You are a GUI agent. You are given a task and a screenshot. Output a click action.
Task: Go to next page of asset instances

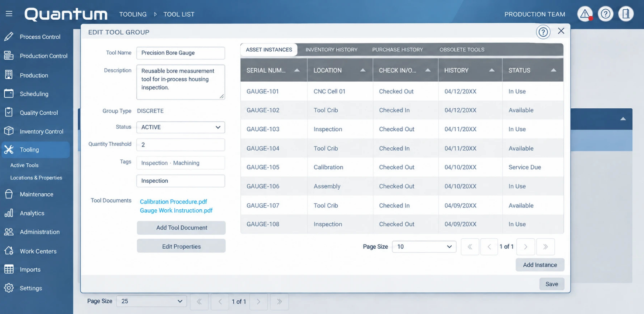526,247
